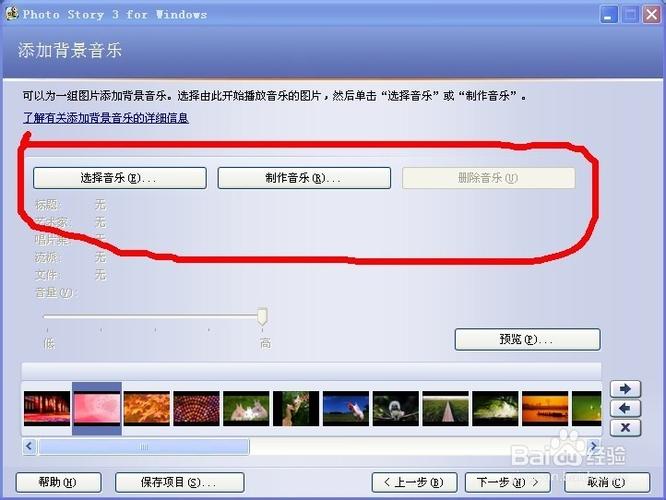The height and width of the screenshot is (500, 666).
Task: Click the 选择音乐 (Select Music) button
Action: (x=120, y=178)
